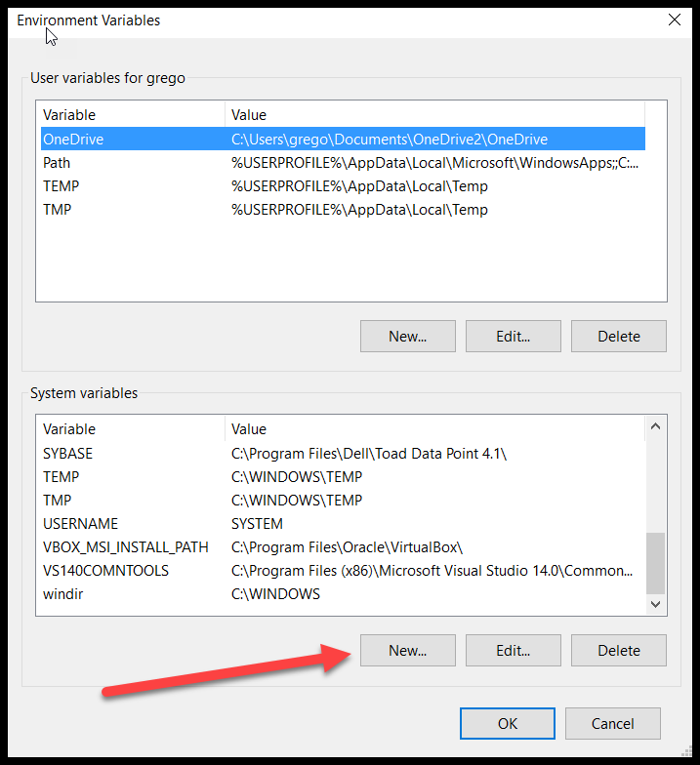Select the VBOX_MSI_INSTALL_PATH variable

click(343, 546)
